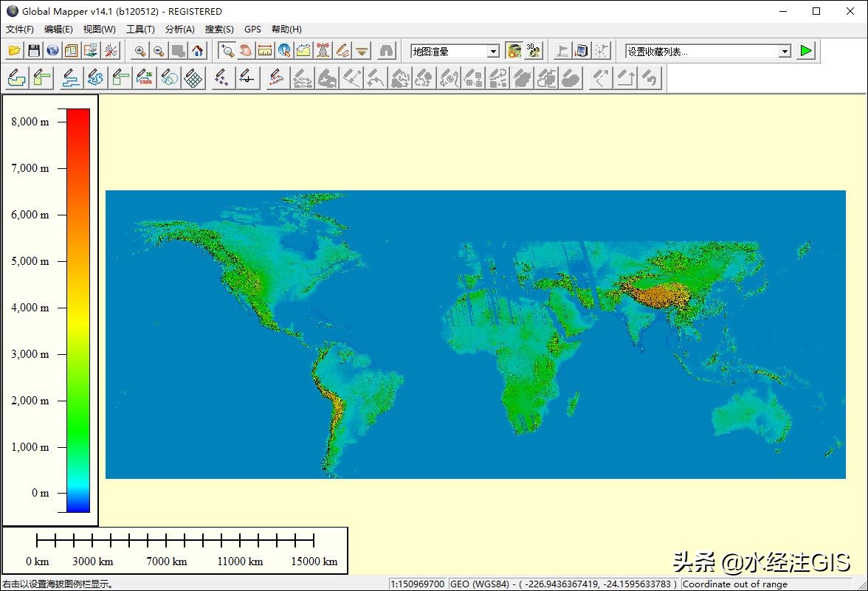Select the create area feature pencil tool
This screenshot has height=591, width=868.
coord(16,78)
